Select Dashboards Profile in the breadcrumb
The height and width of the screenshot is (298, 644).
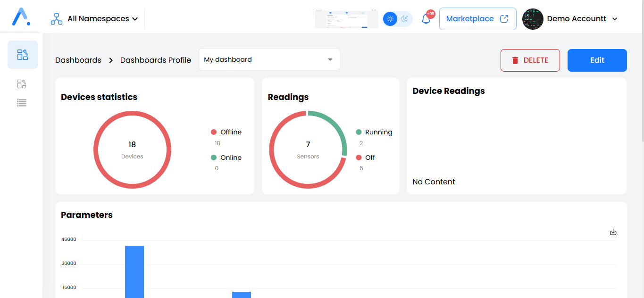[x=156, y=60]
